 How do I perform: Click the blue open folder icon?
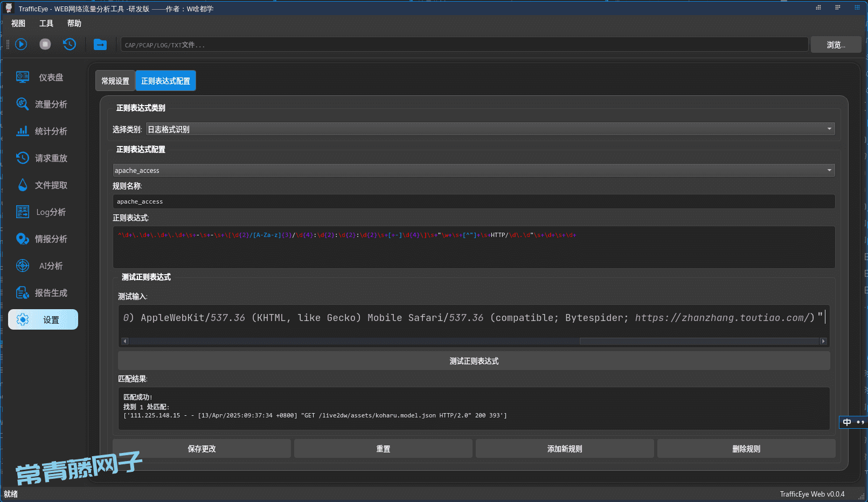[x=100, y=45]
